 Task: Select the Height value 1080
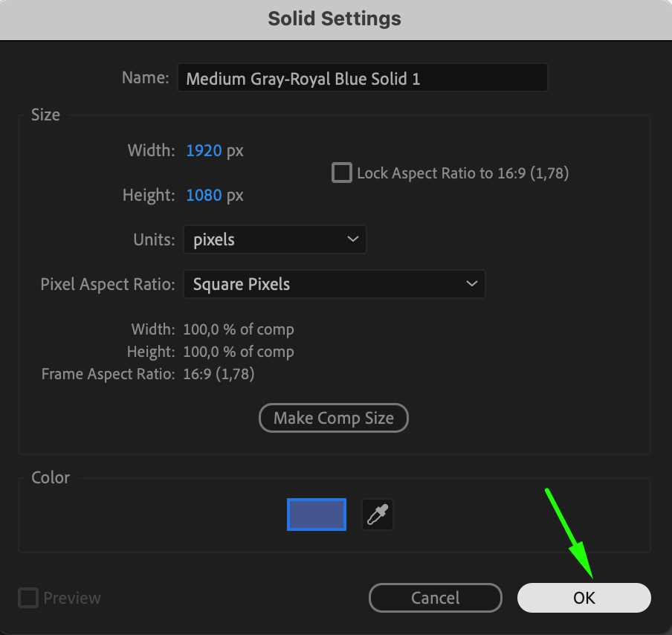pyautogui.click(x=204, y=196)
